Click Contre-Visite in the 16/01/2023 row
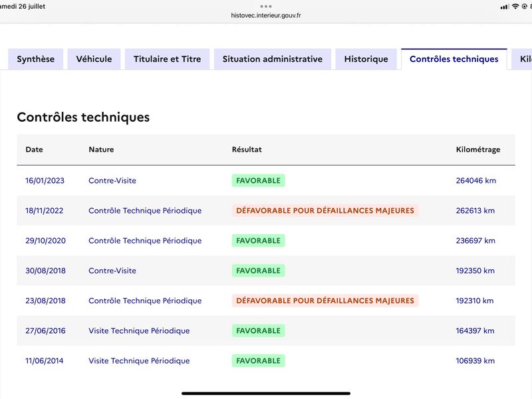The image size is (532, 399). [x=112, y=180]
